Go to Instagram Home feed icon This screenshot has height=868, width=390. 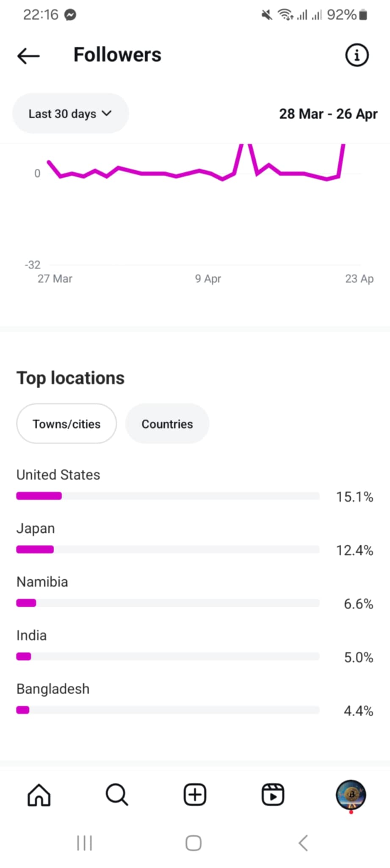click(x=39, y=795)
